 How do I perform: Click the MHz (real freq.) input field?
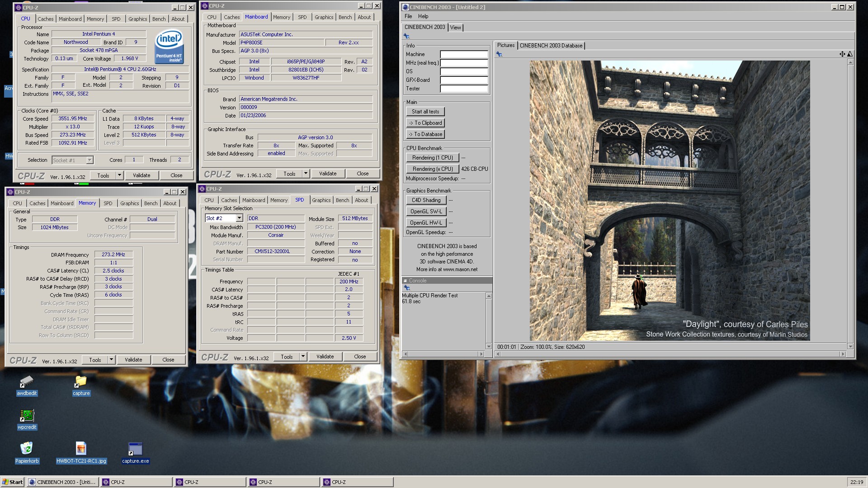coord(464,63)
